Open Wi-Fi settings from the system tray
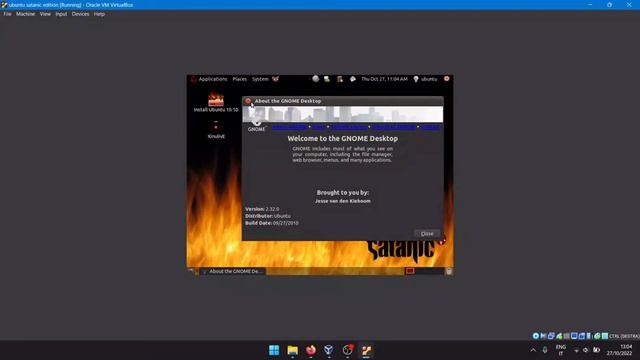 pos(576,350)
